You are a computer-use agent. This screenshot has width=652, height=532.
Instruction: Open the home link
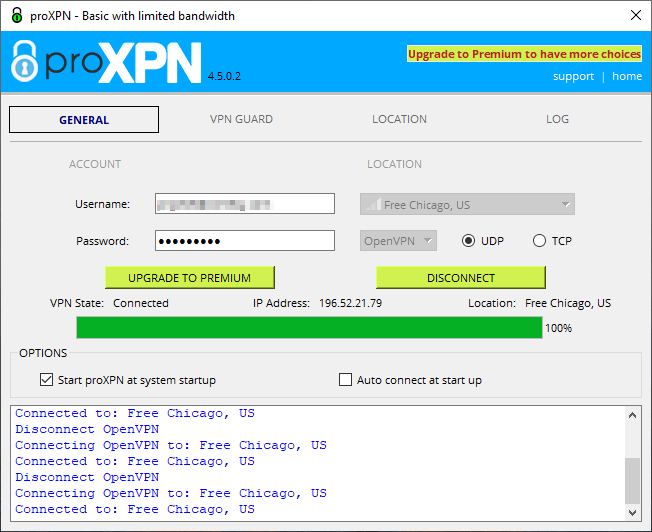pos(627,77)
